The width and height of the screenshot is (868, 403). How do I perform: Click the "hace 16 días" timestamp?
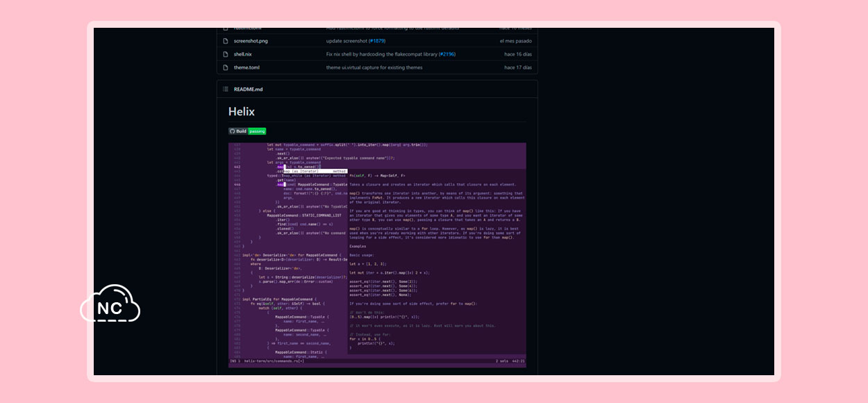pos(518,54)
